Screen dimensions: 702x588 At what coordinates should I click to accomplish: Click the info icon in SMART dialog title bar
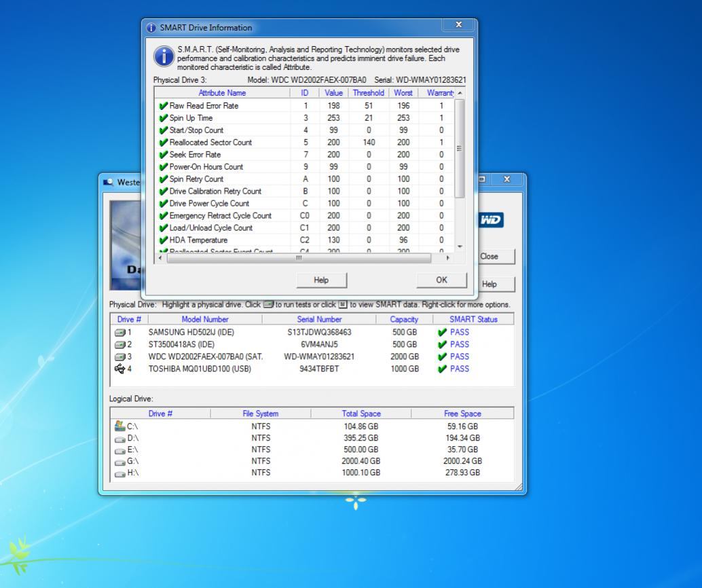pyautogui.click(x=151, y=28)
